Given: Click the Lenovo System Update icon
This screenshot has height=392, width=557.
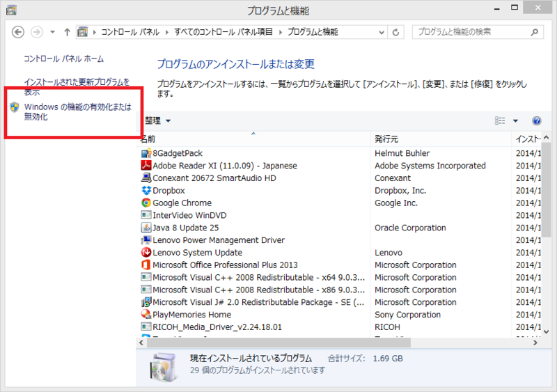Looking at the screenshot, I should [146, 252].
